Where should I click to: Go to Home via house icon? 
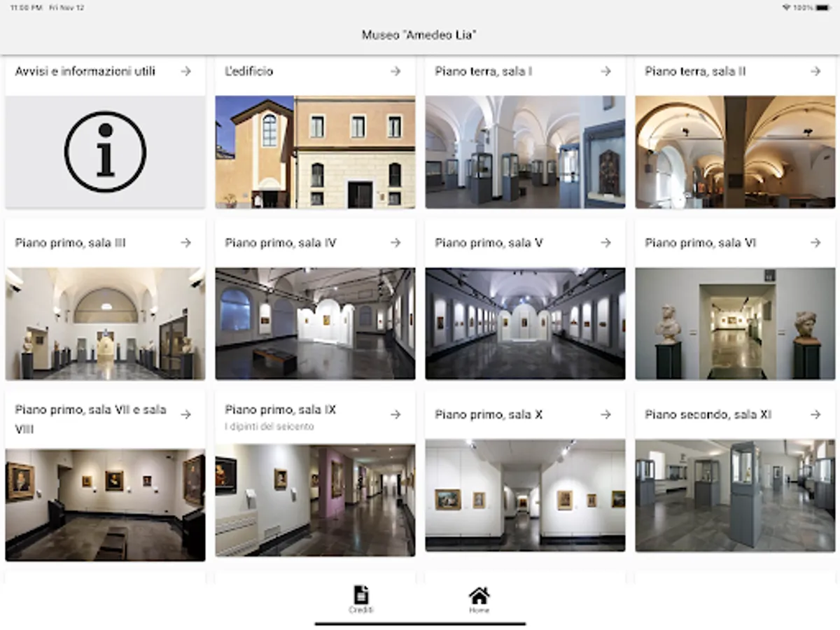(479, 596)
